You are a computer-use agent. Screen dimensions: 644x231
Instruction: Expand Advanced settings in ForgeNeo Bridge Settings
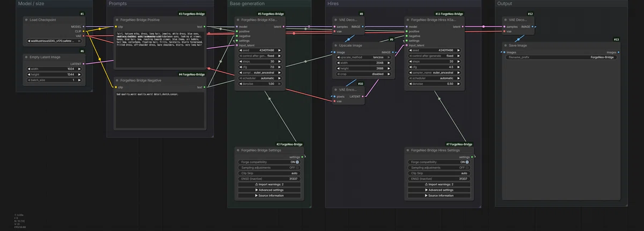coord(269,190)
